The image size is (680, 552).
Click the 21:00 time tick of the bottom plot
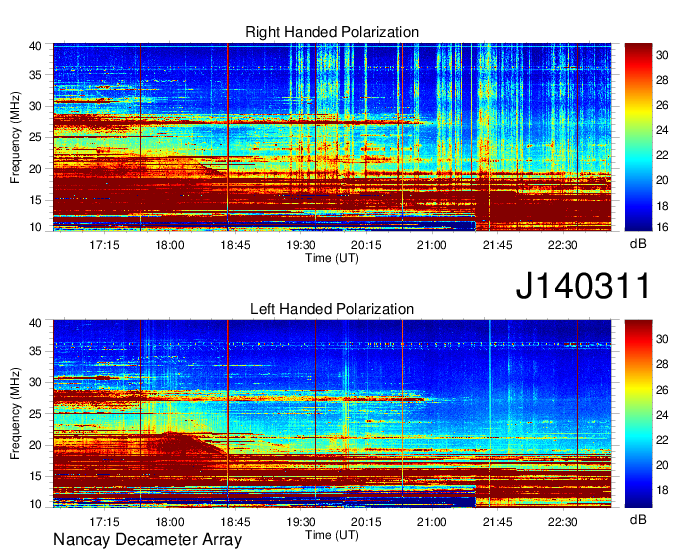[x=432, y=522]
